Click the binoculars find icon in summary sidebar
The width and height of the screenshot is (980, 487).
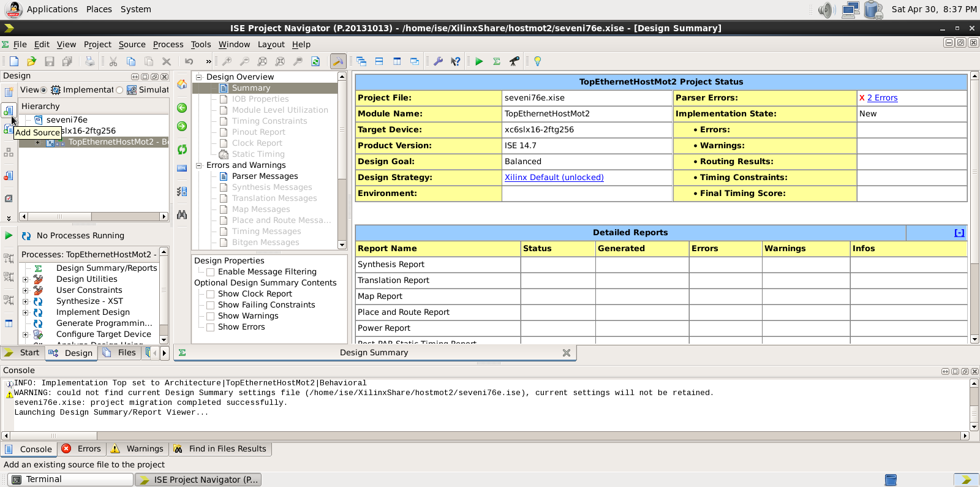(x=182, y=215)
